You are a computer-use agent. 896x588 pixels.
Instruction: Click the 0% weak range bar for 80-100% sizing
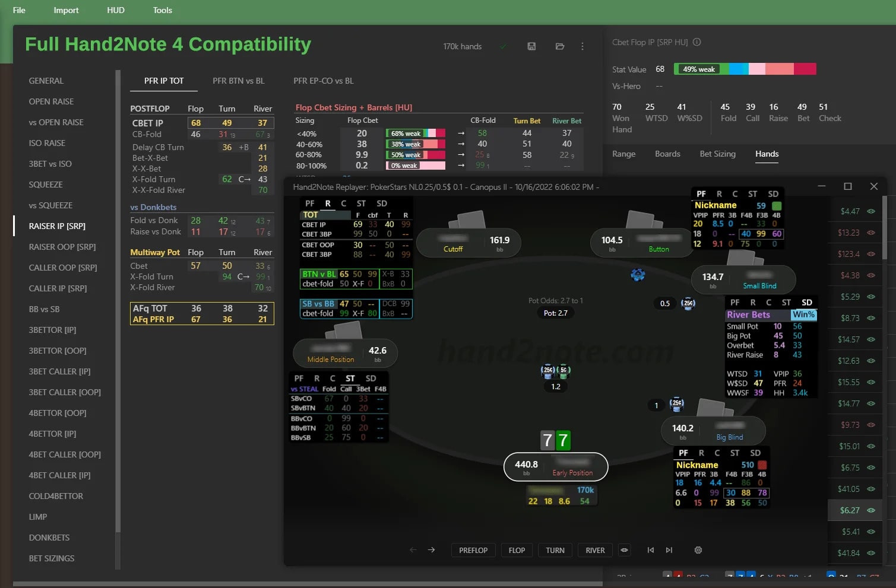pyautogui.click(x=416, y=166)
